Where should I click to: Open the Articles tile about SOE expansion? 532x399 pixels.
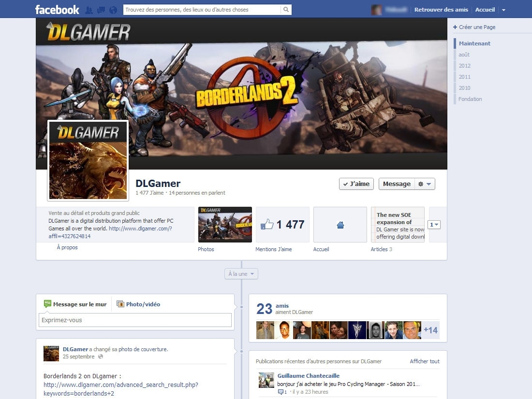pyautogui.click(x=398, y=225)
